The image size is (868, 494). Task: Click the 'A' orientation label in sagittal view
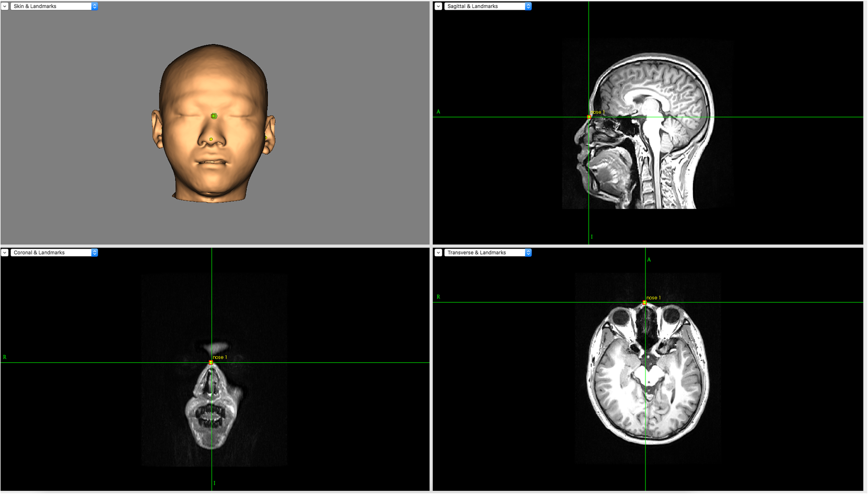438,112
